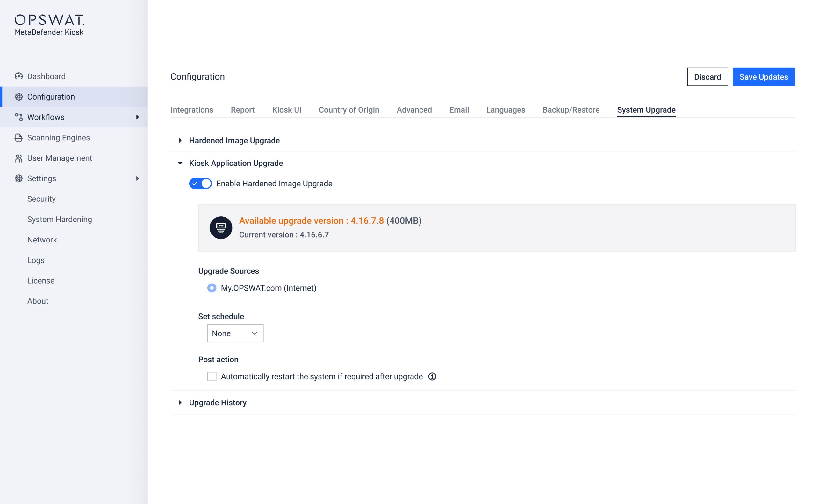818x504 pixels.
Task: Click the Configuration gear icon in sidebar
Action: tap(19, 97)
